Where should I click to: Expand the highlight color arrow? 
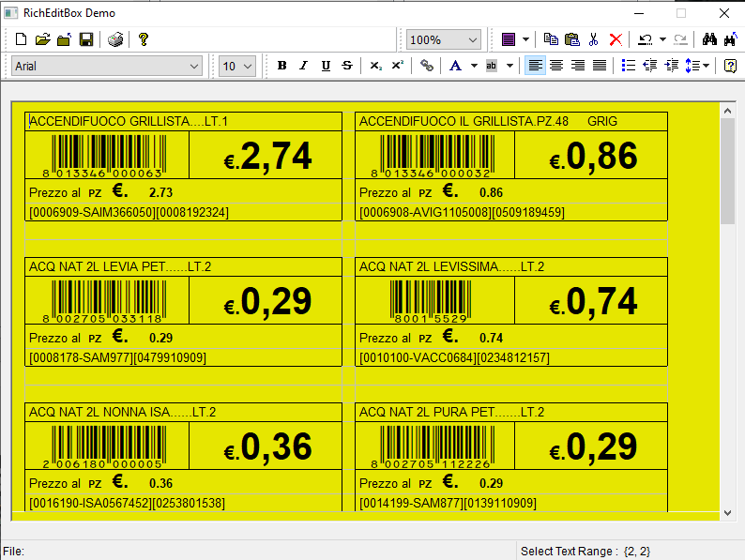pos(509,66)
